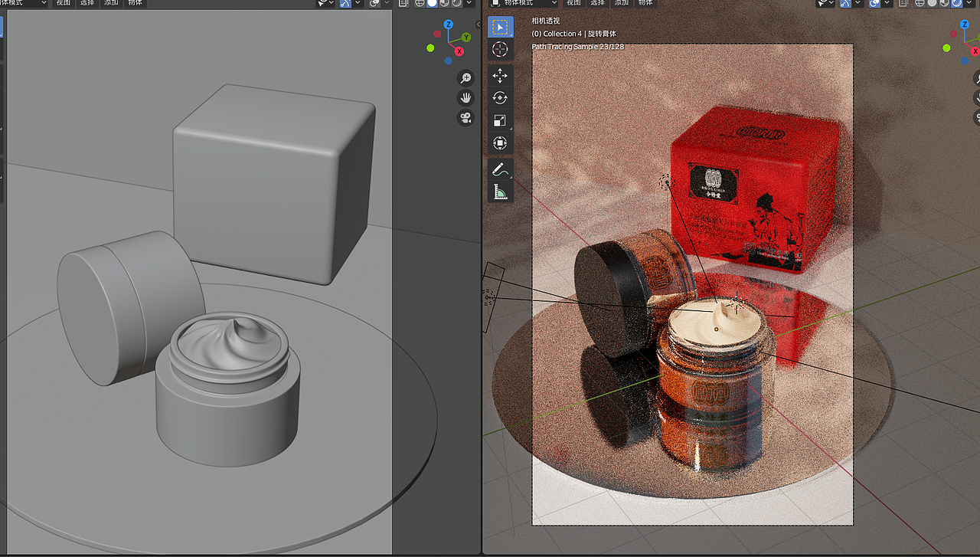Click negative Y green dot, right viewport gizmo

(x=947, y=47)
